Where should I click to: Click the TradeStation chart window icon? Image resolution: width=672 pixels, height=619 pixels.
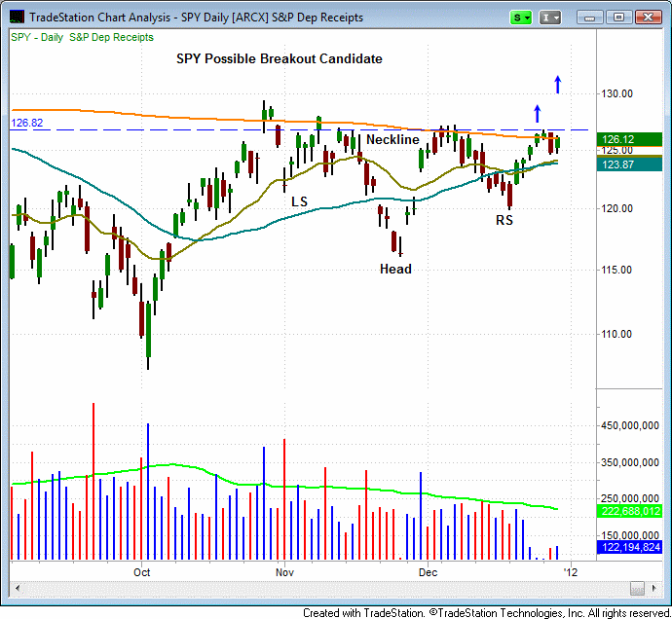(x=16, y=17)
